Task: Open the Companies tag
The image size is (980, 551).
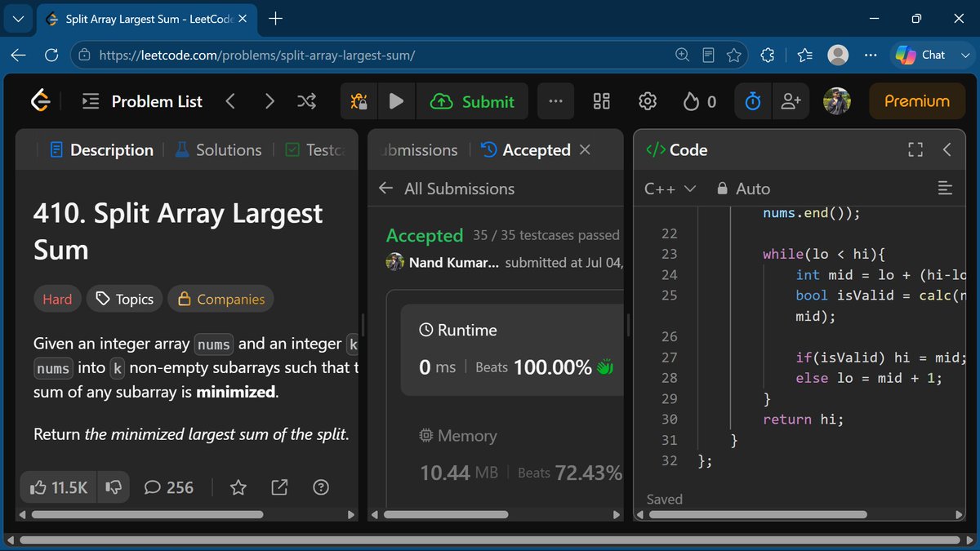Action: click(220, 300)
